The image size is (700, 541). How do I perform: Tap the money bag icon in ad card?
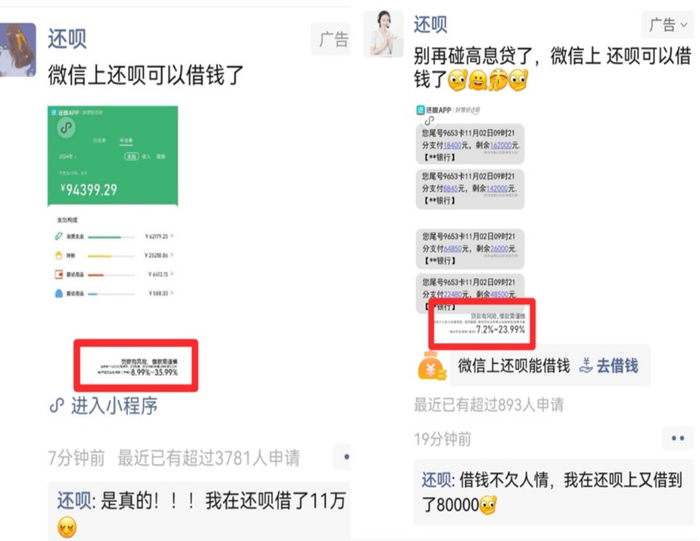(x=431, y=366)
